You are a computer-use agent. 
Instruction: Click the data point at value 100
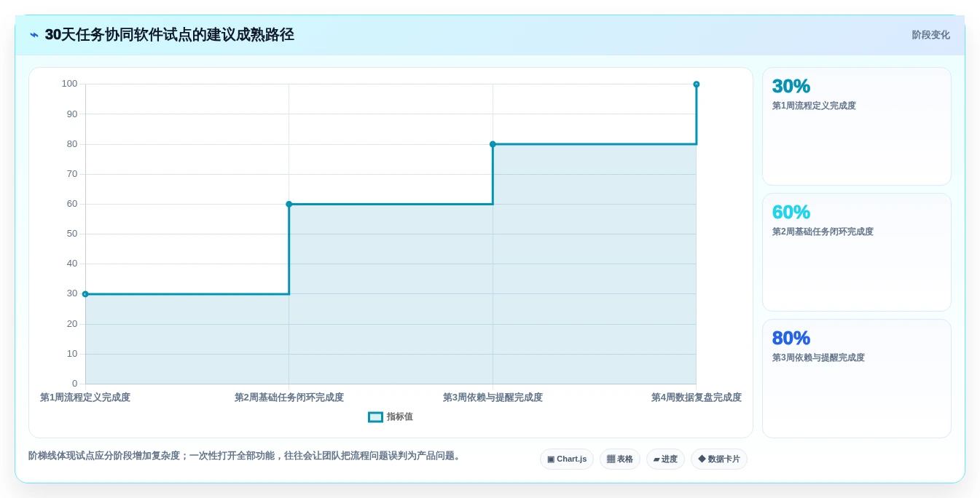(697, 84)
